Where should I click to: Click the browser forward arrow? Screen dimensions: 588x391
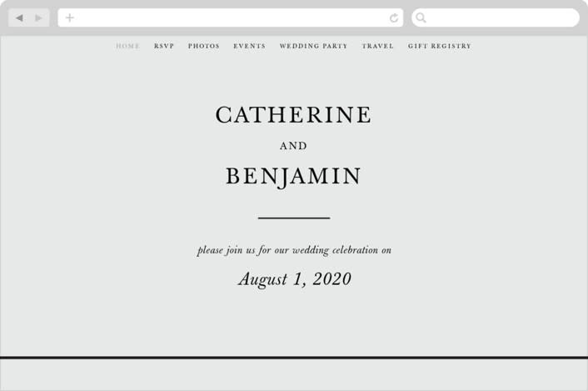tap(38, 18)
